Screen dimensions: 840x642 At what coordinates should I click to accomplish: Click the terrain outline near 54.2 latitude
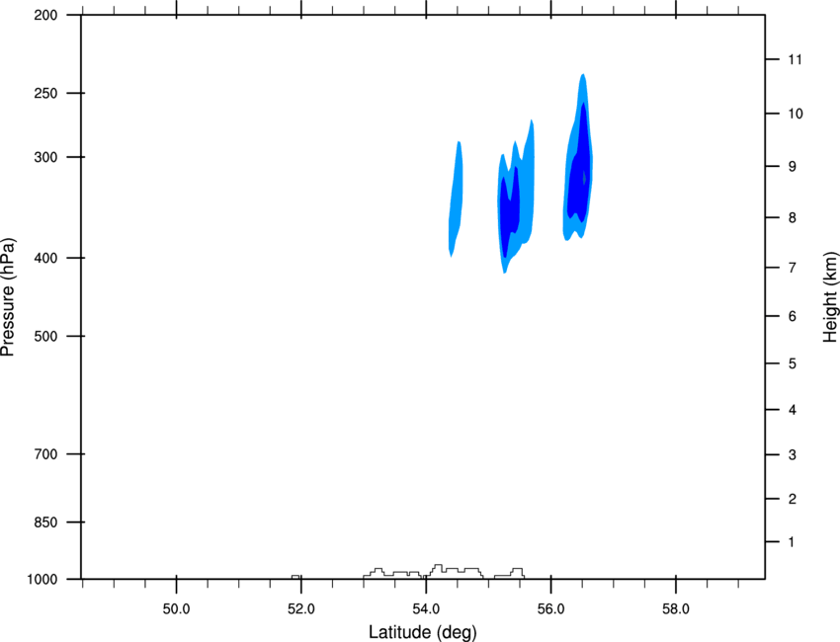pos(438,568)
